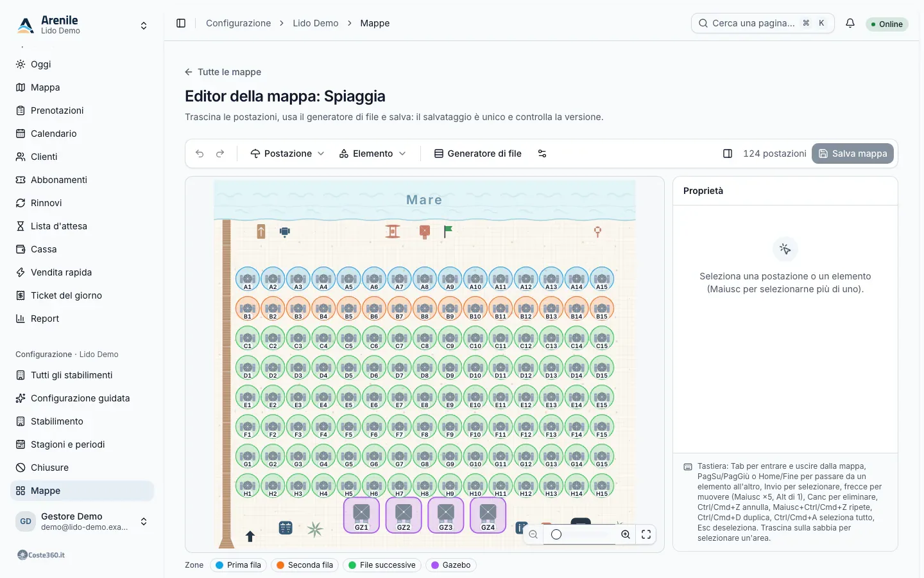Open the Postazione dropdown
The width and height of the screenshot is (924, 578).
[287, 153]
